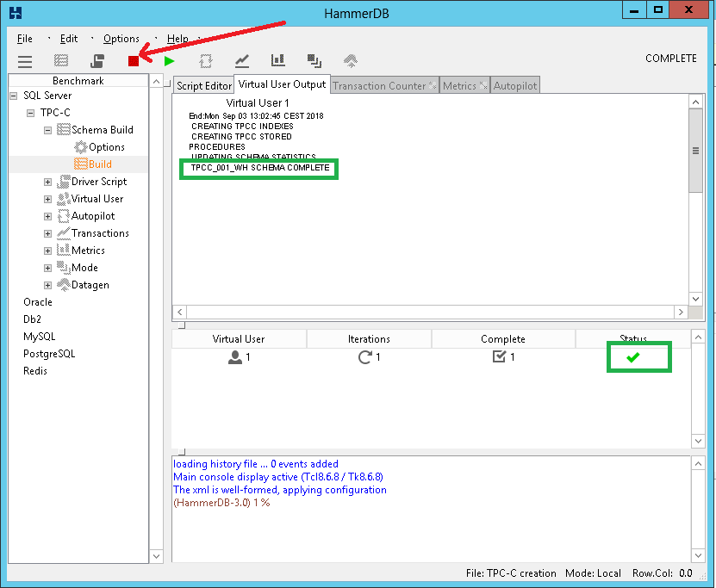Click the Metrics bar-chart toolbar icon
Image resolution: width=716 pixels, height=588 pixels.
tap(278, 60)
